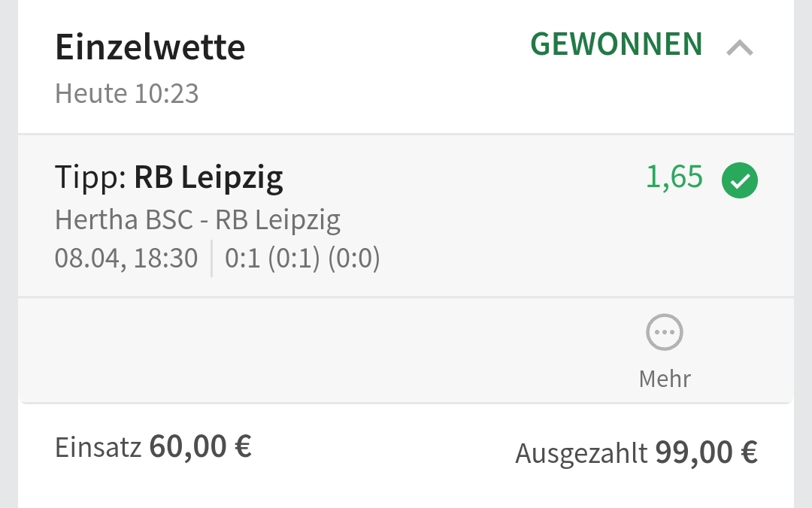
Task: Click the divider between date and score
Action: [x=211, y=259]
